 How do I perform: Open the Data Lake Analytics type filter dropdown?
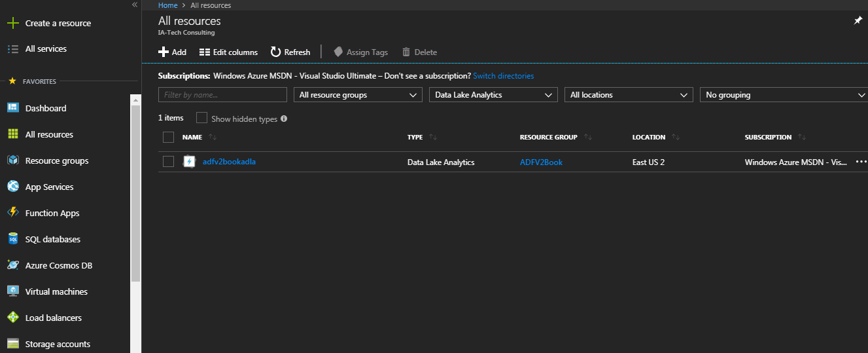tap(493, 95)
